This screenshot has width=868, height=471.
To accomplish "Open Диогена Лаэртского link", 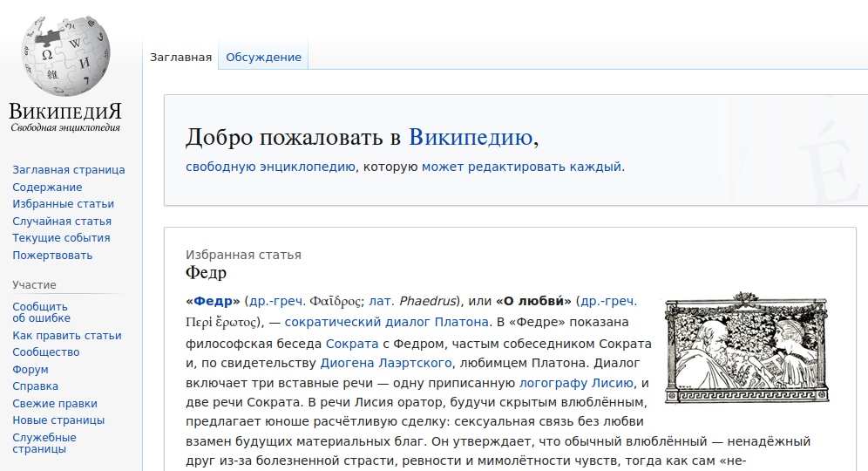I will pyautogui.click(x=386, y=364).
